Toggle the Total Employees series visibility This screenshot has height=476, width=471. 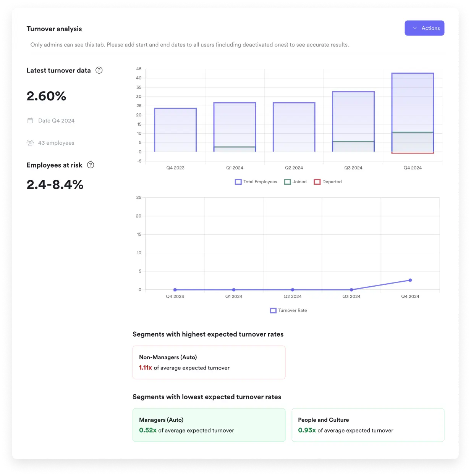coord(238,182)
